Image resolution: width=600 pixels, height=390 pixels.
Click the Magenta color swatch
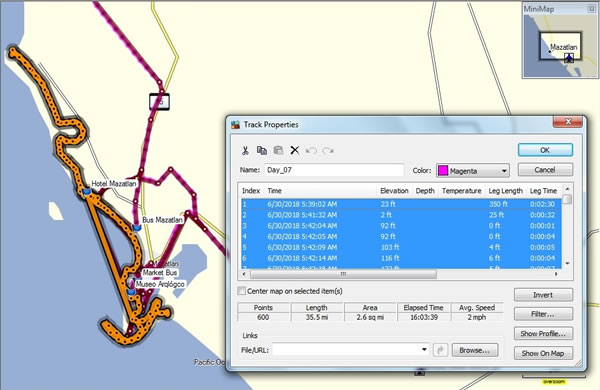tap(443, 171)
